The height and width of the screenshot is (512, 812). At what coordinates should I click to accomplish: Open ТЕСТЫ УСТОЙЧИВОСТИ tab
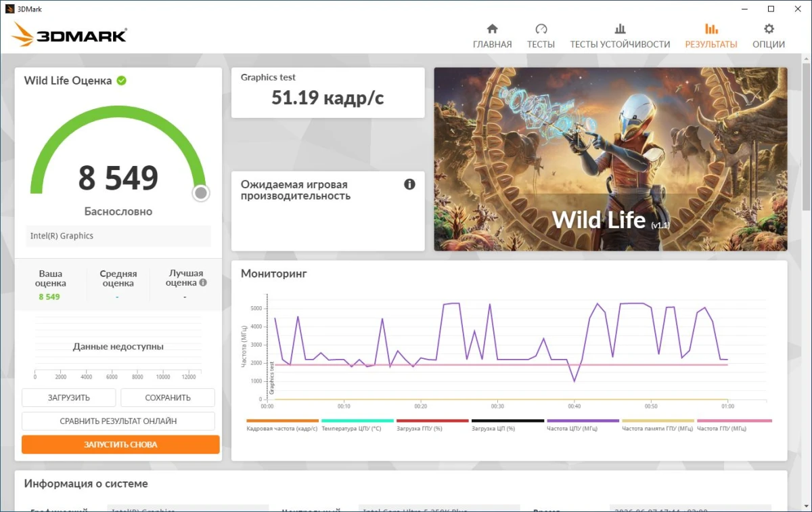tap(620, 37)
